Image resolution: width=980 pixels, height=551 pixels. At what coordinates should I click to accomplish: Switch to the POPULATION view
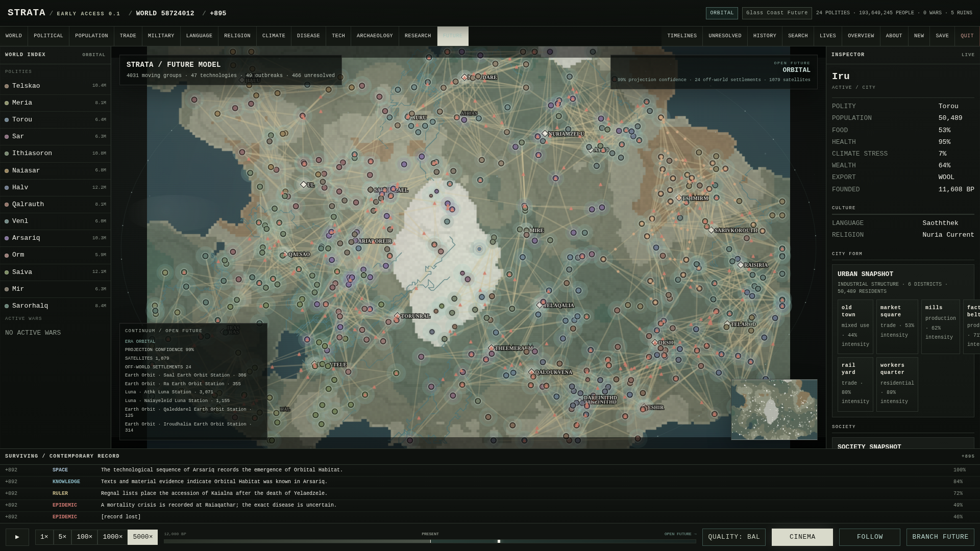[91, 36]
